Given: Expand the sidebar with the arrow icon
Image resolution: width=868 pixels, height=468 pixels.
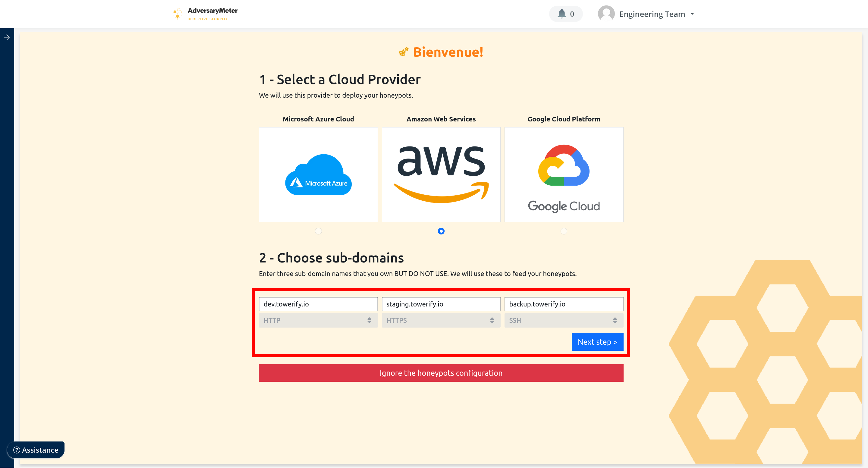Looking at the screenshot, I should coord(7,37).
